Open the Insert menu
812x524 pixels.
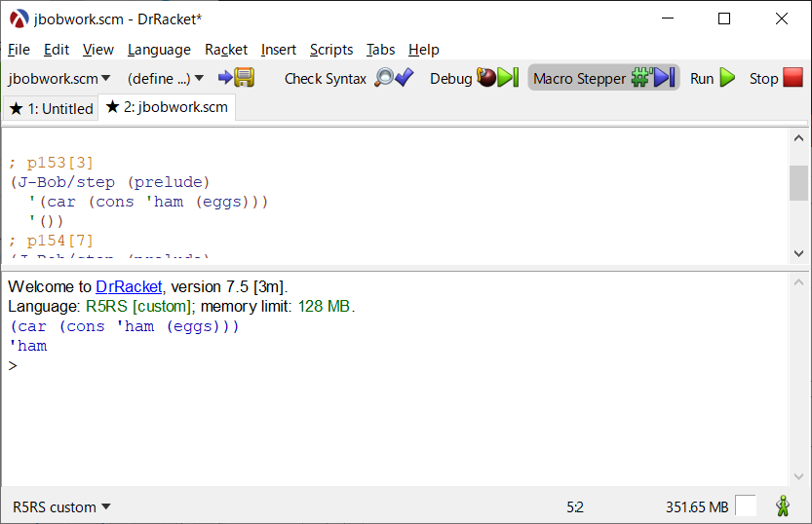(279, 50)
